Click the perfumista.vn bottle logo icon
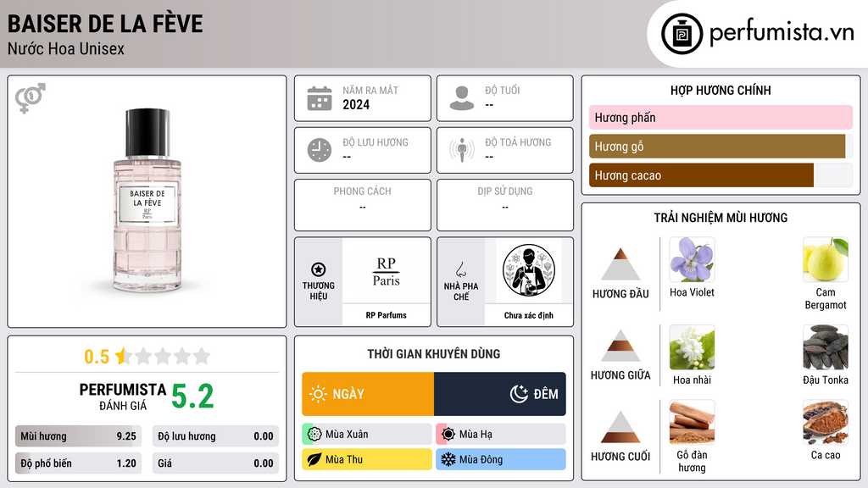The height and width of the screenshot is (488, 868). pos(682,34)
